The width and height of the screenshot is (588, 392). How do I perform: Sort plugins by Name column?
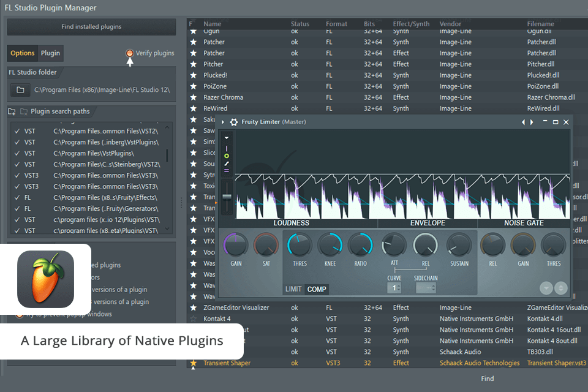coord(213,24)
